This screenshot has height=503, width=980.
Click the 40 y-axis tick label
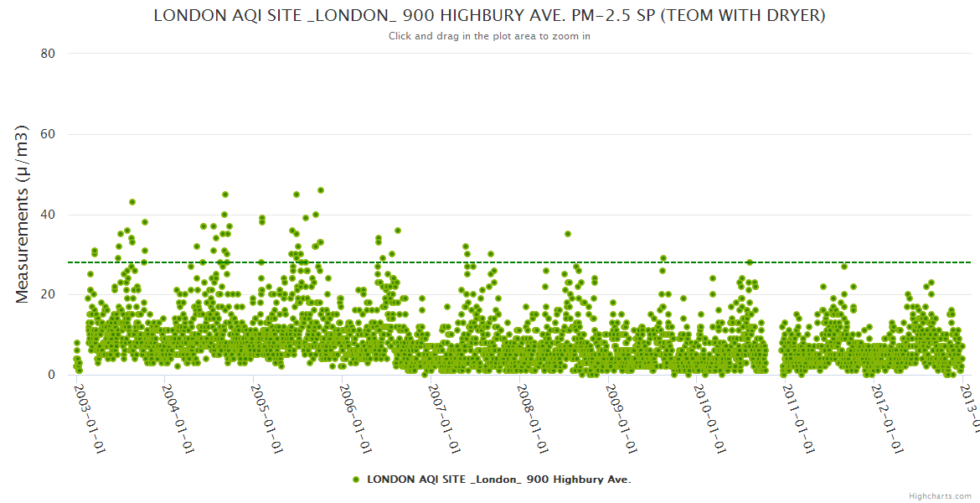[x=48, y=215]
